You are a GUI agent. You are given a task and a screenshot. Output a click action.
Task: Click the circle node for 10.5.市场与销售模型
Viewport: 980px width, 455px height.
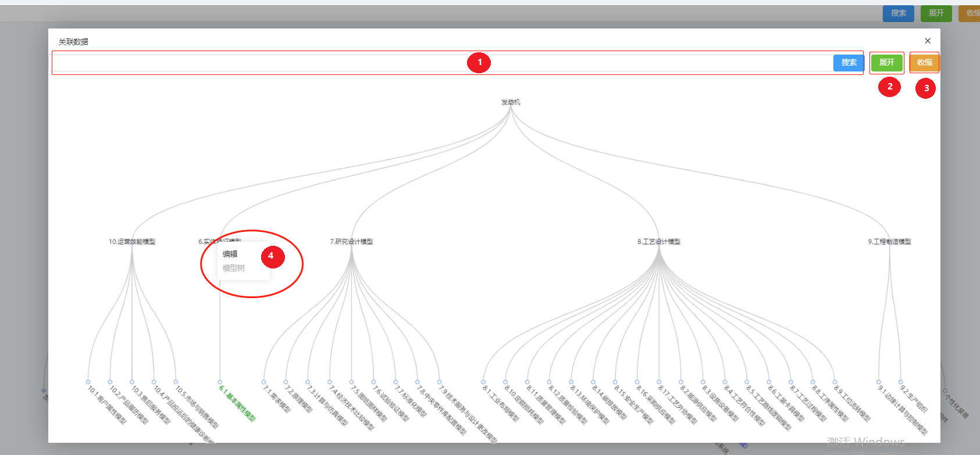click(x=176, y=382)
